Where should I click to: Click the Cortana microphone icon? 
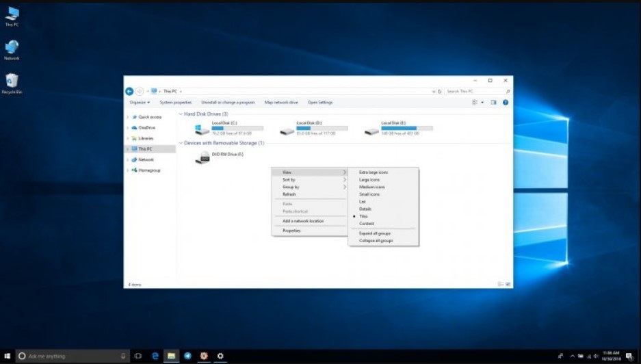(123, 356)
